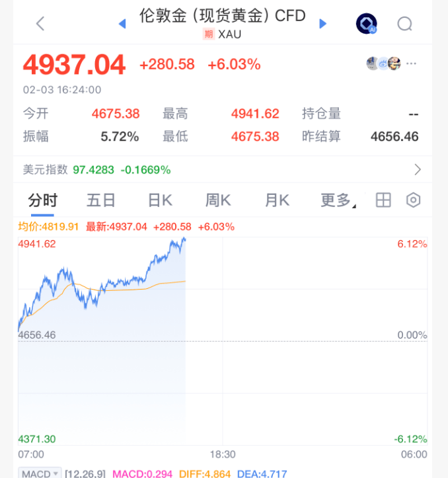Open the grid layout icon beside 更多
The image size is (448, 478).
click(x=383, y=200)
